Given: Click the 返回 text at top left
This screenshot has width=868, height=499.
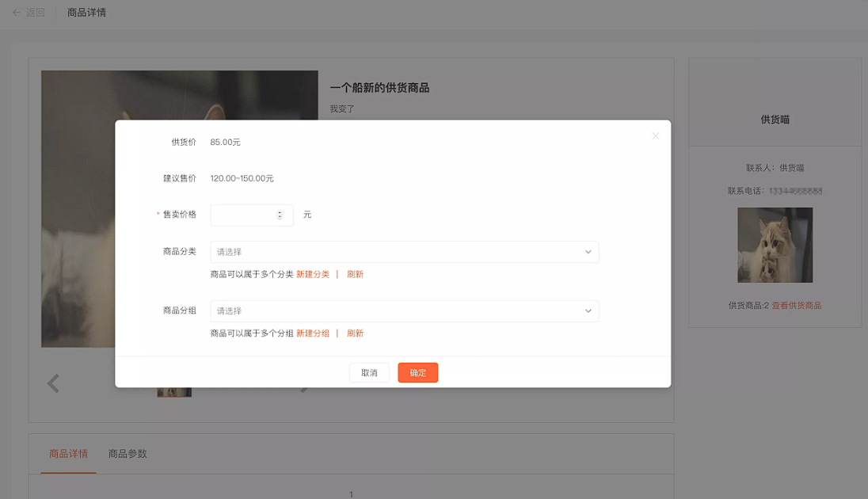Looking at the screenshot, I should 36,12.
